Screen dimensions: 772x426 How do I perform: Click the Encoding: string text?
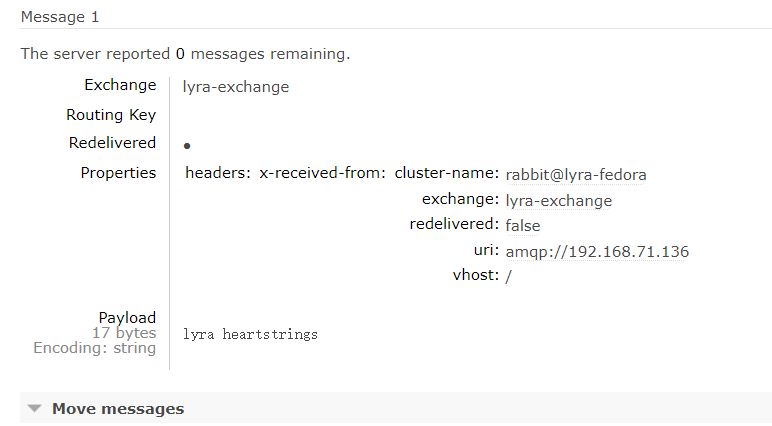click(95, 348)
